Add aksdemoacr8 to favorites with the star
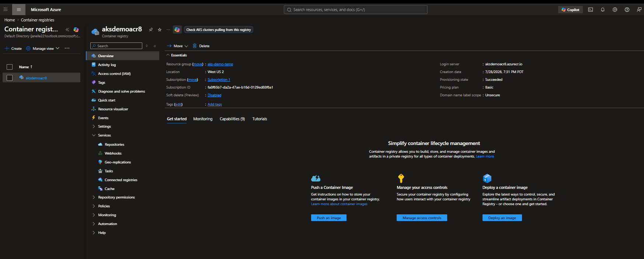Image resolution: width=644 pixels, height=259 pixels. pos(160,30)
